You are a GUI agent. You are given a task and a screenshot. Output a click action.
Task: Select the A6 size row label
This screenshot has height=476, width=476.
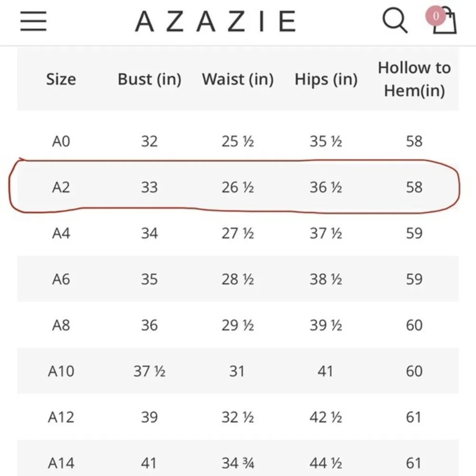click(x=61, y=279)
